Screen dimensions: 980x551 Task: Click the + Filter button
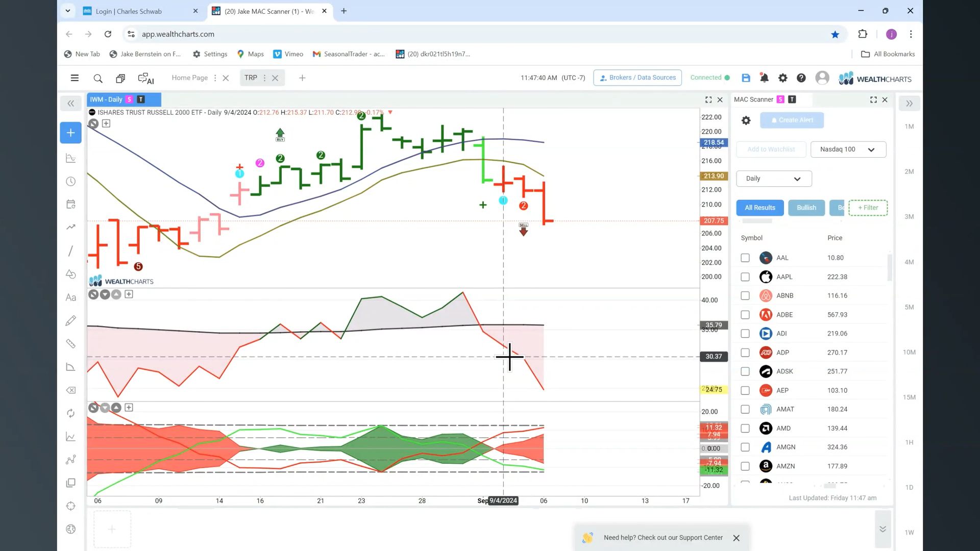click(868, 208)
